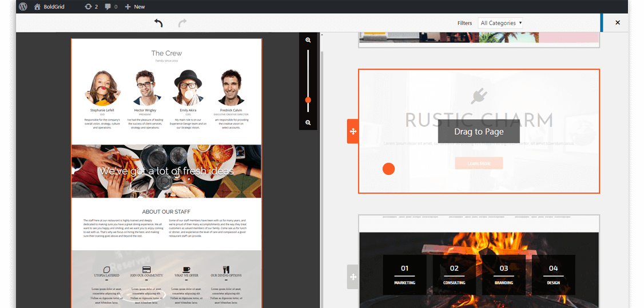Image resolution: width=644 pixels, height=308 pixels.
Task: Click the WordPress logo icon
Action: pyautogui.click(x=23, y=6)
